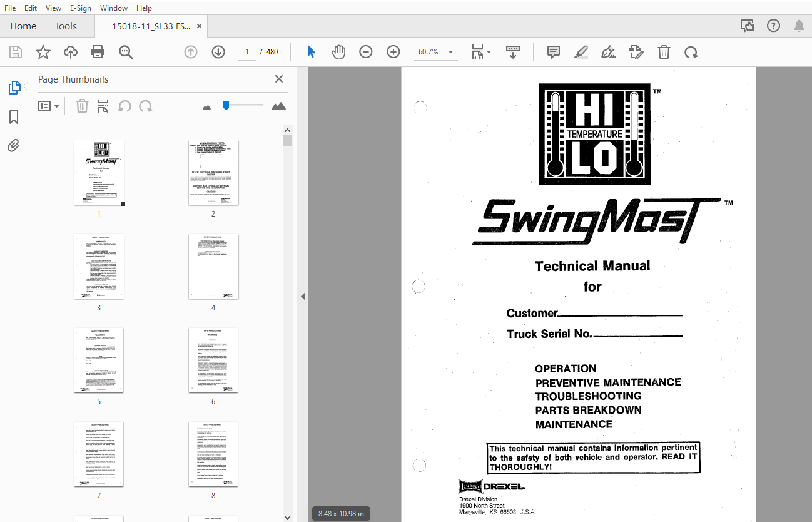
Task: Zoom out with the minus icon
Action: tap(366, 52)
